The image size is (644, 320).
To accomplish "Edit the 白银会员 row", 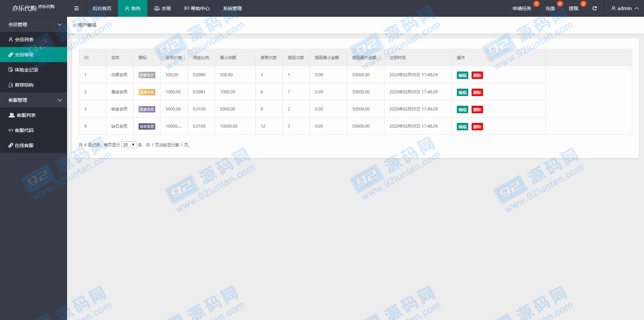I will tap(463, 75).
